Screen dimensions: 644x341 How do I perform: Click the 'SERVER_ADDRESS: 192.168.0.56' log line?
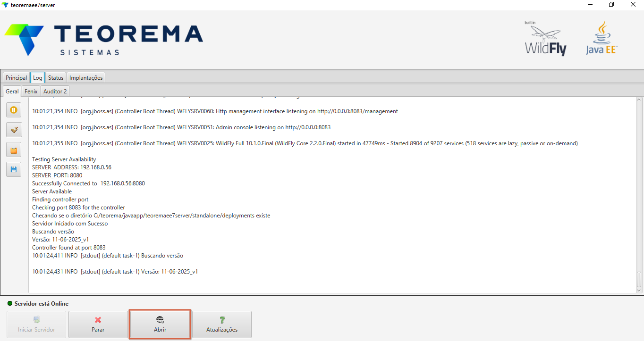(x=72, y=167)
